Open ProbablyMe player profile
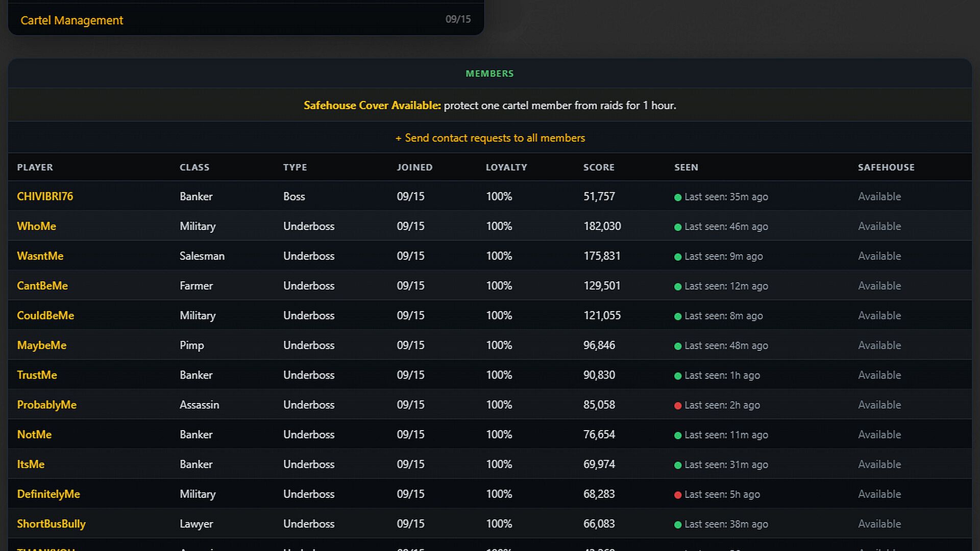 point(47,405)
